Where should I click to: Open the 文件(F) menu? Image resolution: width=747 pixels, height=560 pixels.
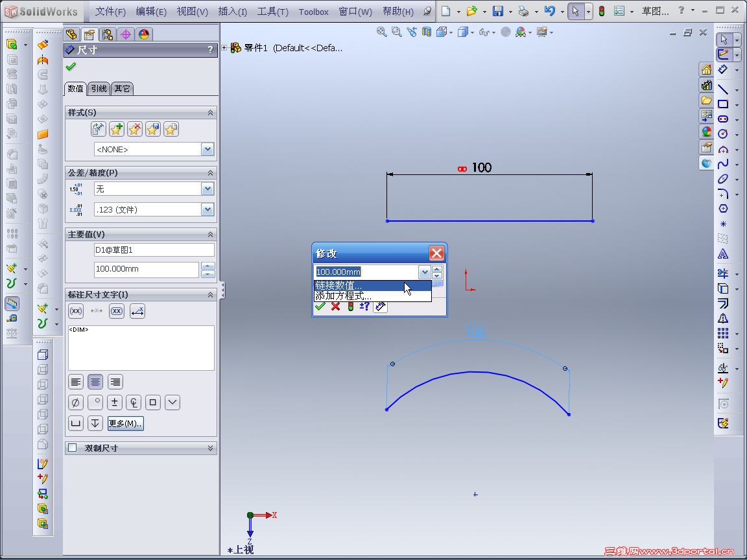pyautogui.click(x=110, y=12)
